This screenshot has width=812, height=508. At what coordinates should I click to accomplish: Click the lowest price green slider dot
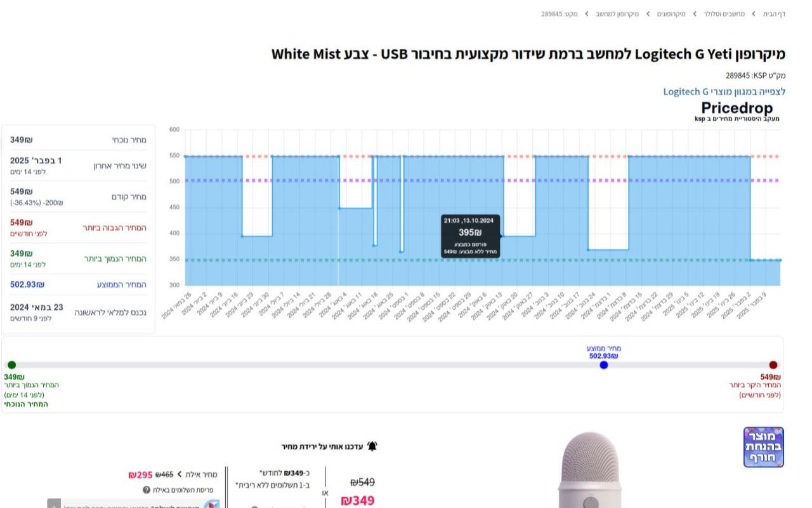[x=11, y=365]
